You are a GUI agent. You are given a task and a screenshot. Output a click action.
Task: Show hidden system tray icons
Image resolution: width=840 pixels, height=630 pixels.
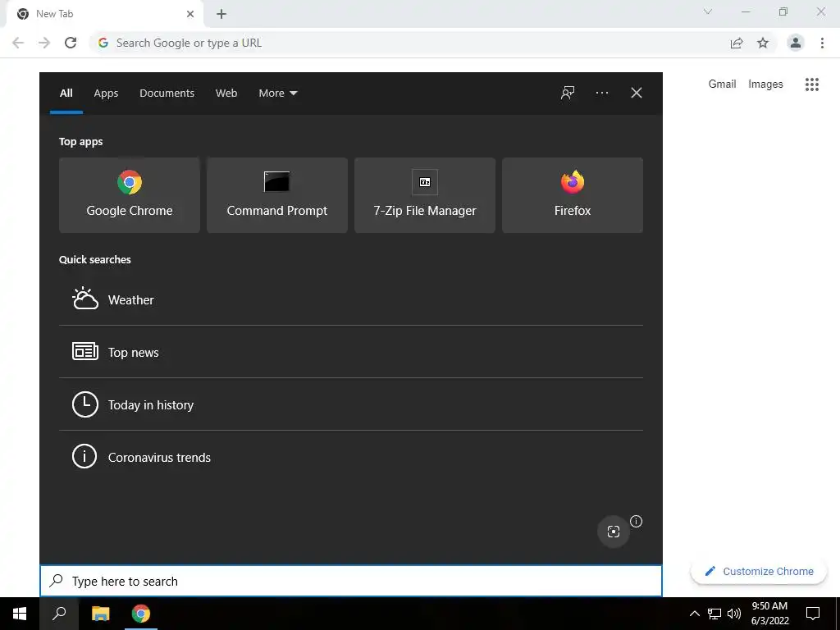(x=694, y=614)
